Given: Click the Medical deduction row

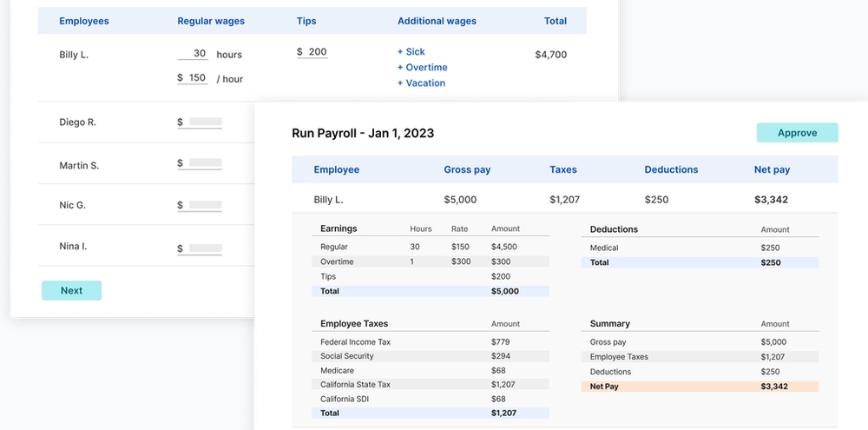Looking at the screenshot, I should [700, 248].
